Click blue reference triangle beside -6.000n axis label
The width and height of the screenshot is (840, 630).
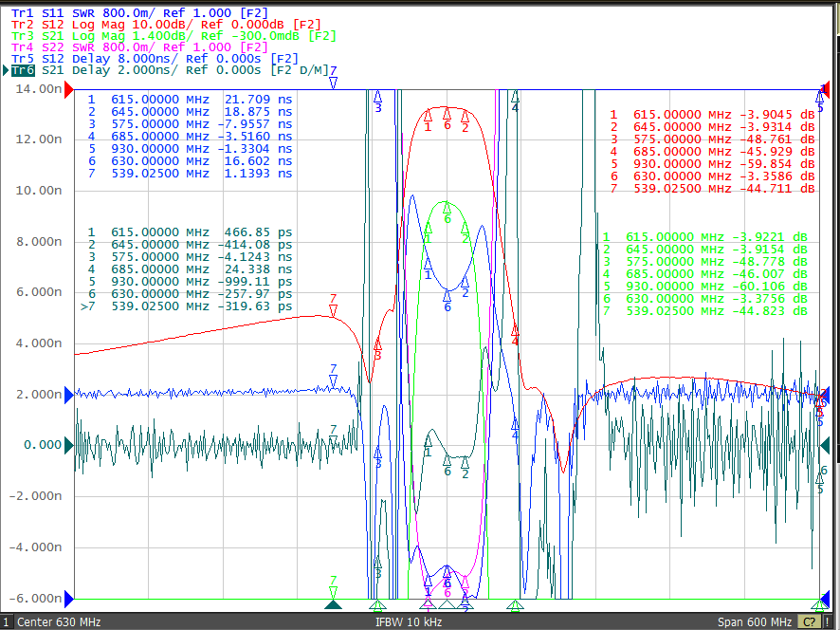pos(69,599)
